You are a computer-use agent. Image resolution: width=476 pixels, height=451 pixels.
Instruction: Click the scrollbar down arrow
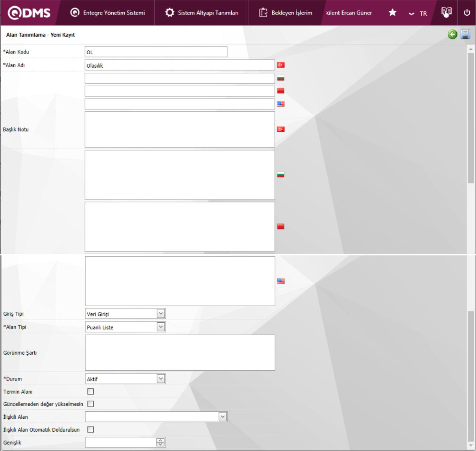point(470,445)
